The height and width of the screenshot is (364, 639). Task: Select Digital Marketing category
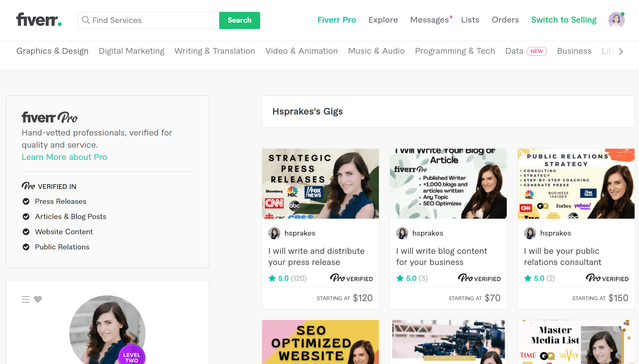tap(132, 51)
